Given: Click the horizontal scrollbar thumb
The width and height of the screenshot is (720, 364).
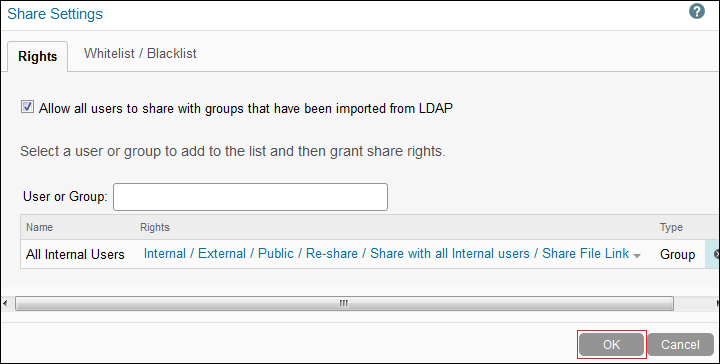Looking at the screenshot, I should pyautogui.click(x=344, y=303).
